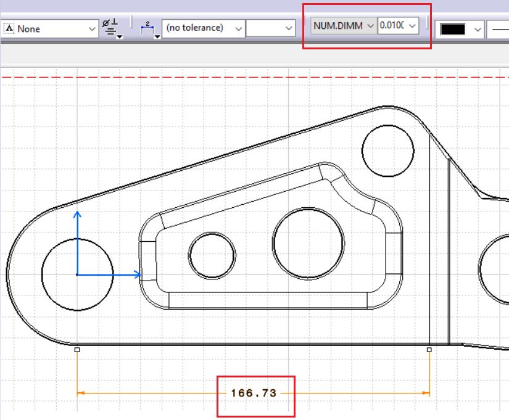The image size is (509, 420).
Task: Click the left extension line handle of the dimension
Action: point(77,350)
